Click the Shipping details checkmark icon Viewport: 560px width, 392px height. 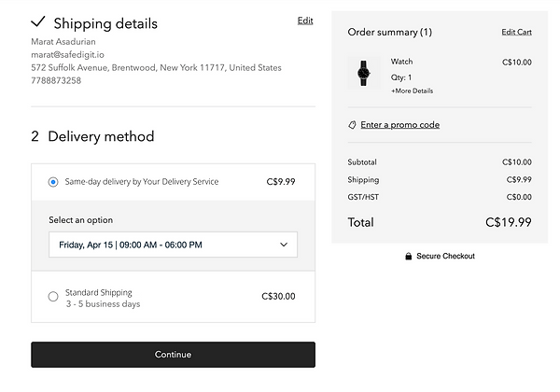click(x=38, y=21)
